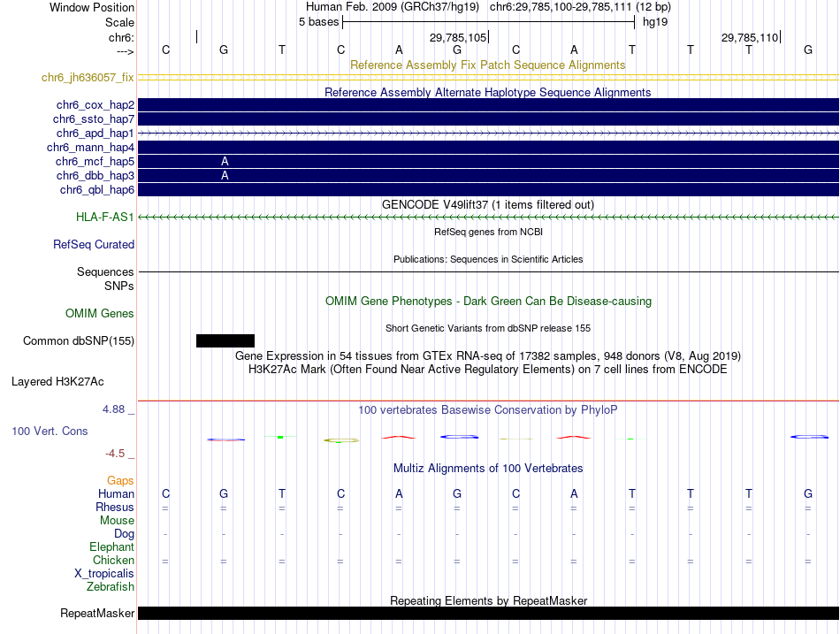840x634 pixels.
Task: Select the chr6_qbl_hap6 label
Action: [x=97, y=190]
